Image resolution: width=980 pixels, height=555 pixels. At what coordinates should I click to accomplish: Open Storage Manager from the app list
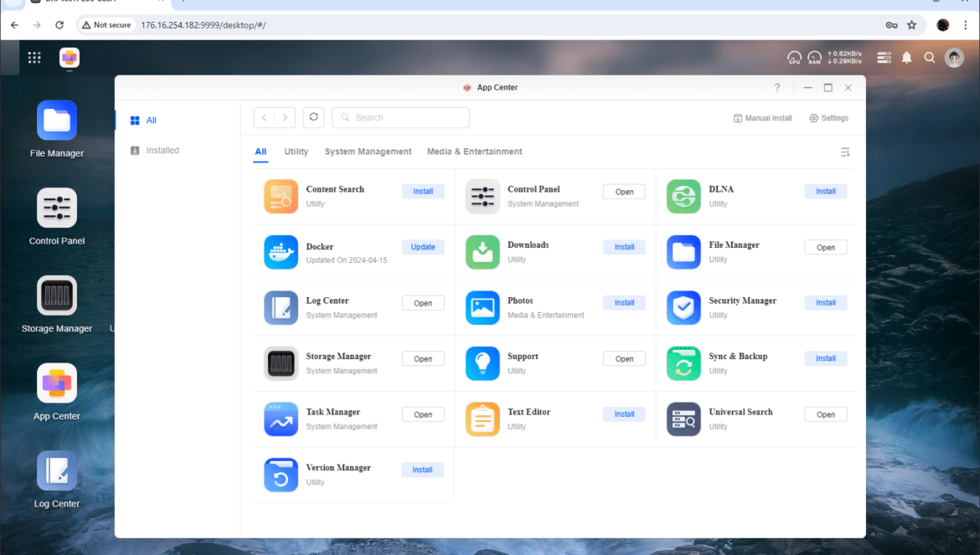423,359
